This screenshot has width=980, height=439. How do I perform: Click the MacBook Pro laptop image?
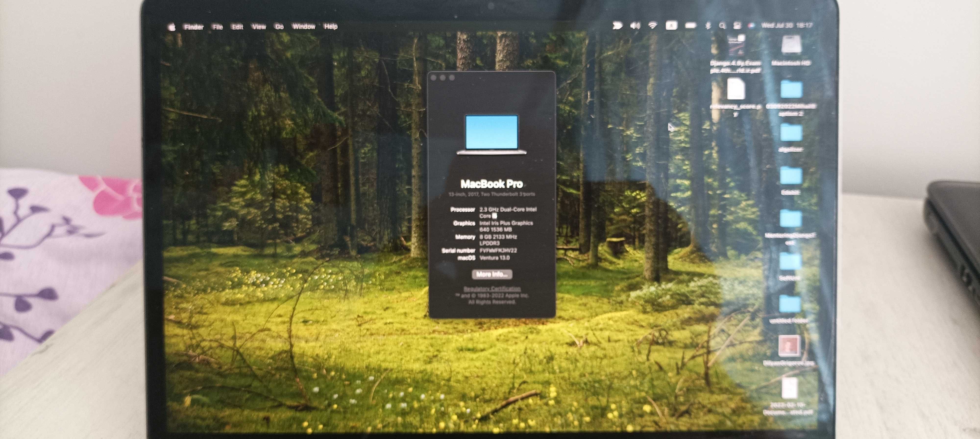pos(491,134)
